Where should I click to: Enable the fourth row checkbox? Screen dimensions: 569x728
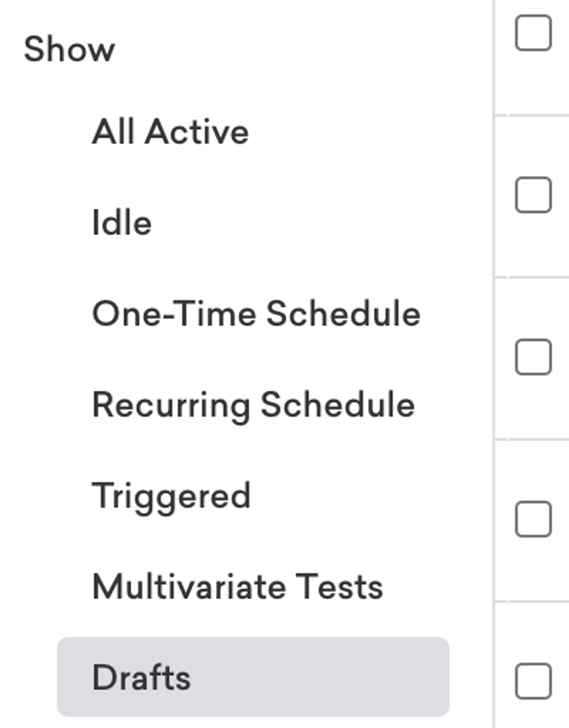click(533, 519)
